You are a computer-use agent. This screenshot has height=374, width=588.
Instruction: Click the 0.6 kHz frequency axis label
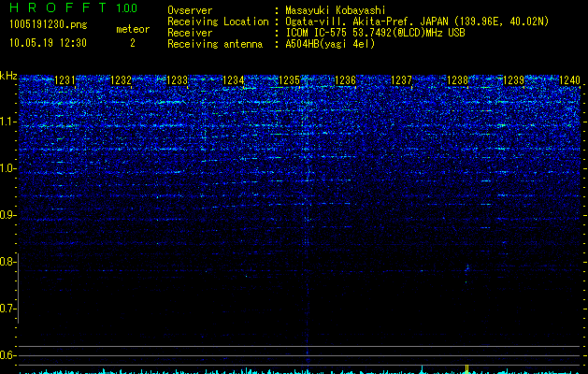pyautogui.click(x=7, y=355)
